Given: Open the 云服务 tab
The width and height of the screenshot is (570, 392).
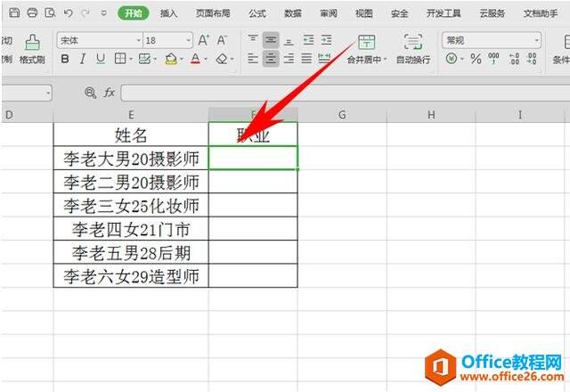Looking at the screenshot, I should (x=493, y=13).
